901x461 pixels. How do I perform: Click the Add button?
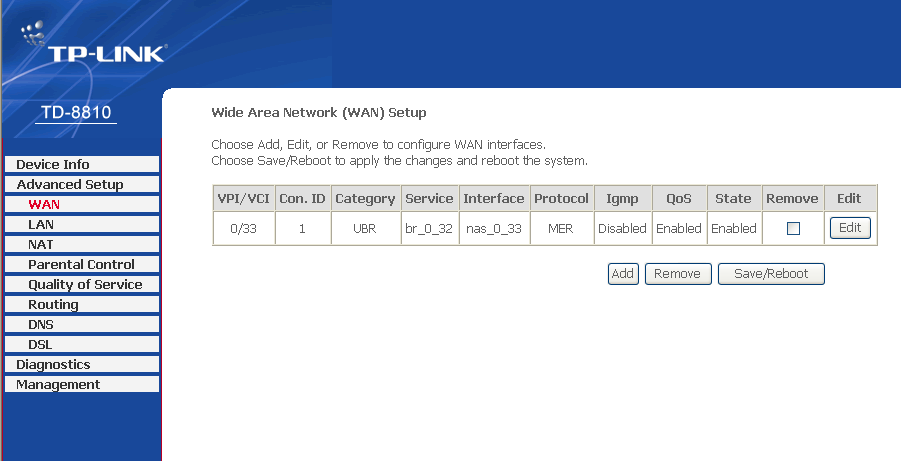(623, 274)
